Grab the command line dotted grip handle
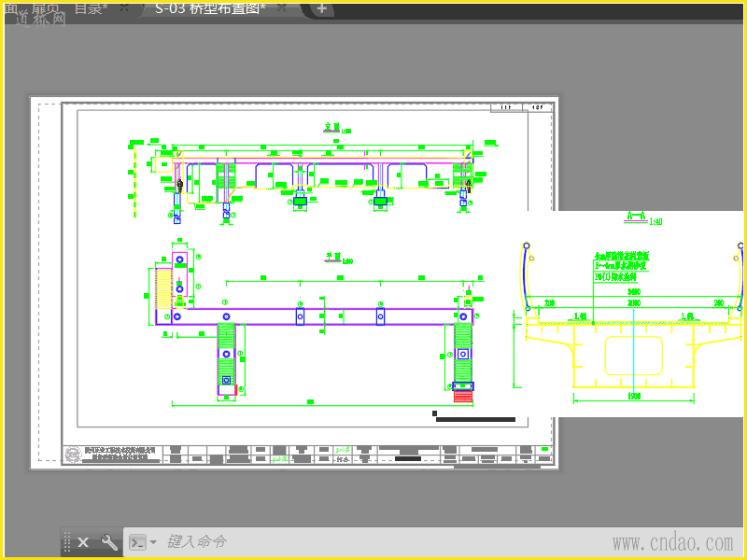 point(67,542)
